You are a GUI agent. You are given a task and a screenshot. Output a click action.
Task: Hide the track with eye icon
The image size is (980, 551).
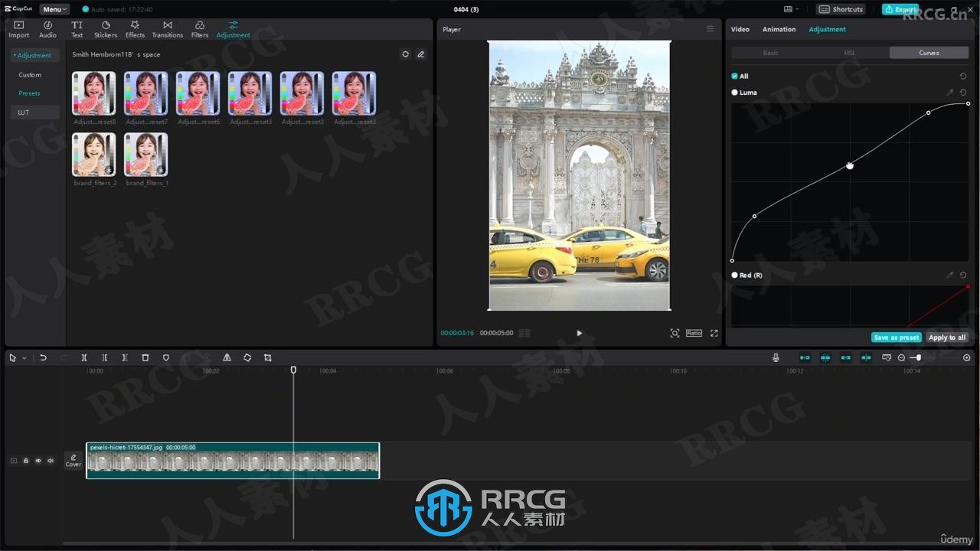pos(38,461)
